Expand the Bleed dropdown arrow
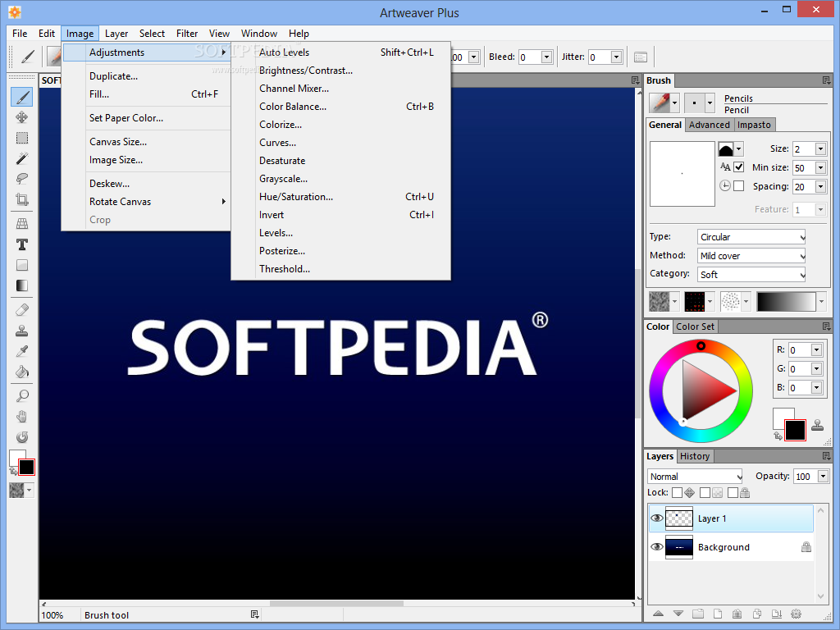This screenshot has width=840, height=630. (546, 57)
